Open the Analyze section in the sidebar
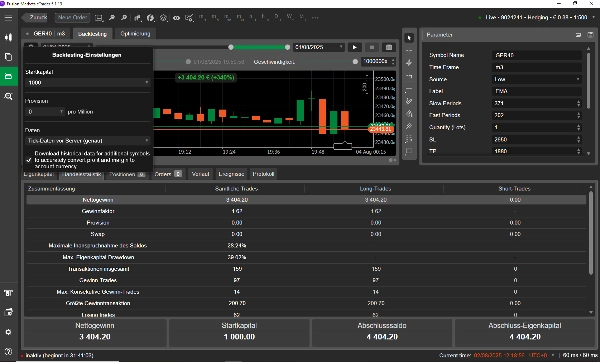600x362 pixels. [x=8, y=96]
